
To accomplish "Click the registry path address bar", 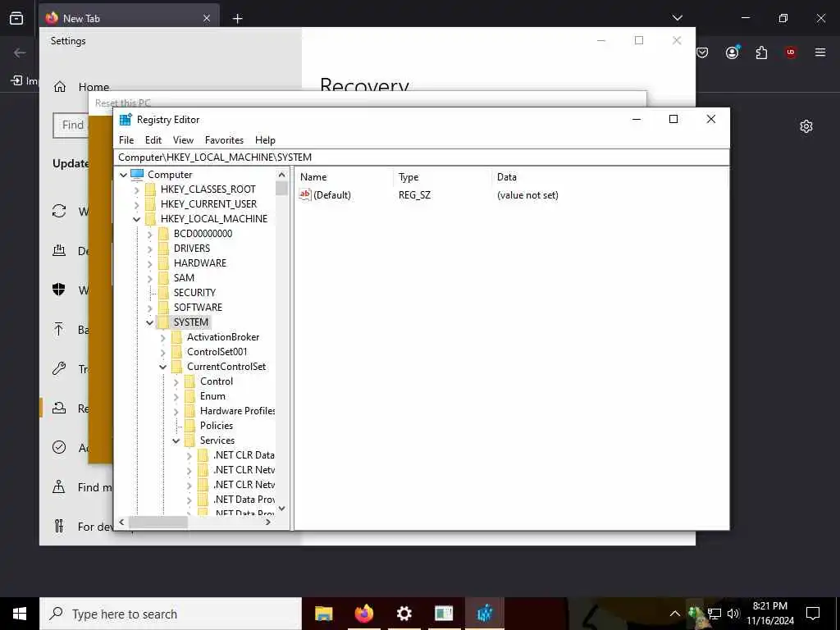I will tap(422, 157).
